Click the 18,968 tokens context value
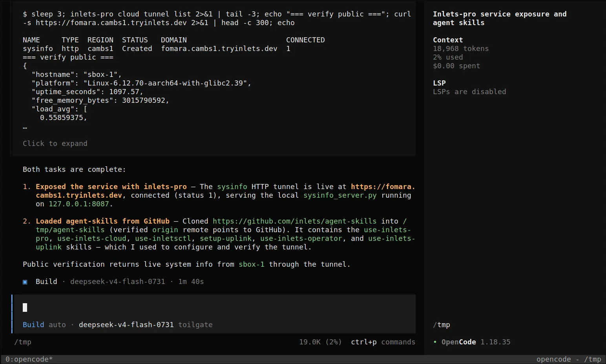 [x=461, y=49]
